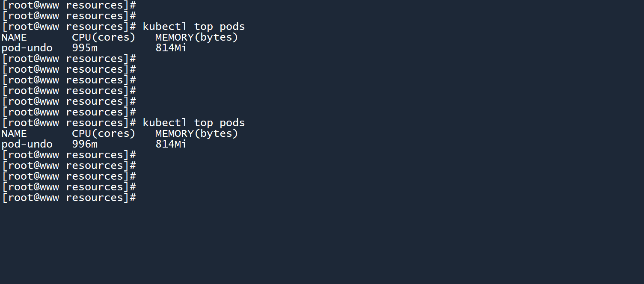Image resolution: width=644 pixels, height=284 pixels.
Task: Click the topmost shell prompt line
Action: click(69, 5)
